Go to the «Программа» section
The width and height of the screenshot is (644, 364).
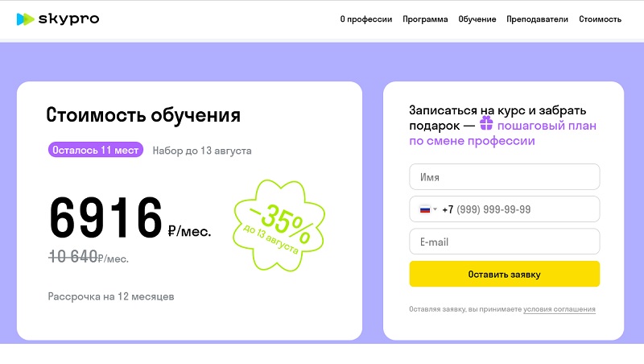425,19
